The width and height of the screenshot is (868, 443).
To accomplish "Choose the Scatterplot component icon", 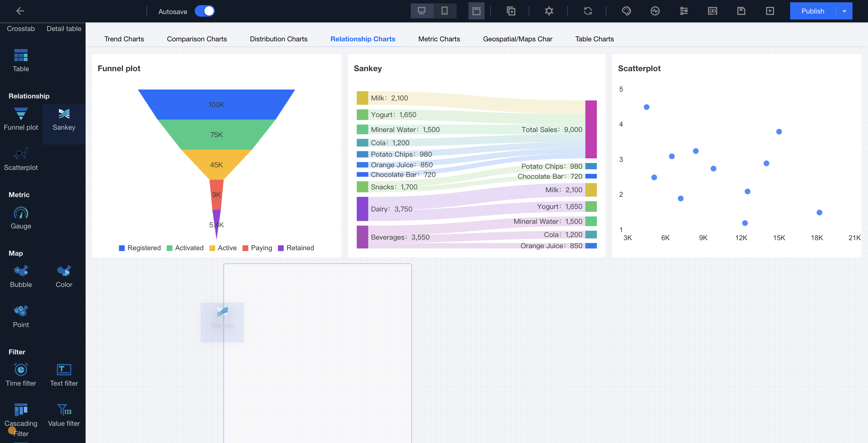I will click(21, 159).
